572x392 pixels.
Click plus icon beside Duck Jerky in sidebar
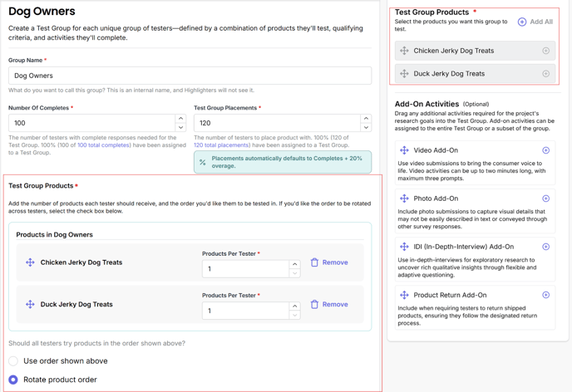[545, 74]
